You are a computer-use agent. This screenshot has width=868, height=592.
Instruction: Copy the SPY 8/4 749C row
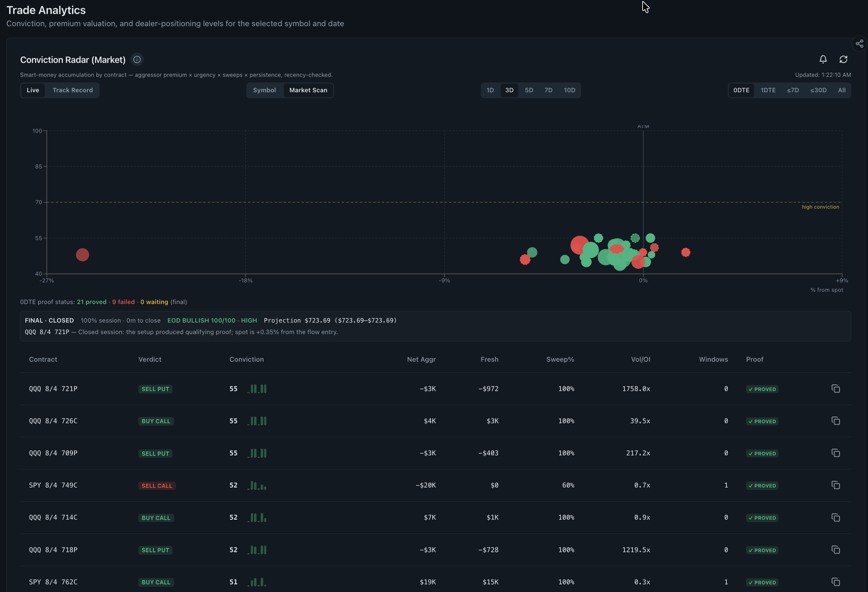click(836, 485)
